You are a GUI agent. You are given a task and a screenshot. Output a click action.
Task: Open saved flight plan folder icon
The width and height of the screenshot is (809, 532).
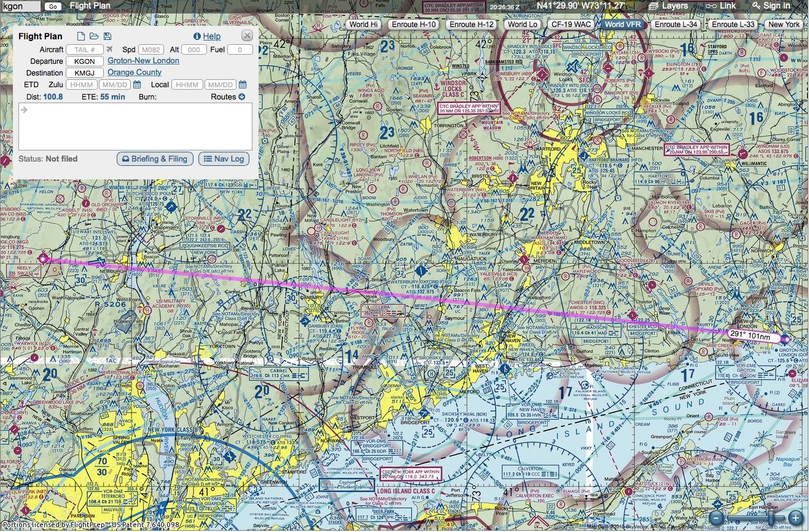(x=94, y=37)
